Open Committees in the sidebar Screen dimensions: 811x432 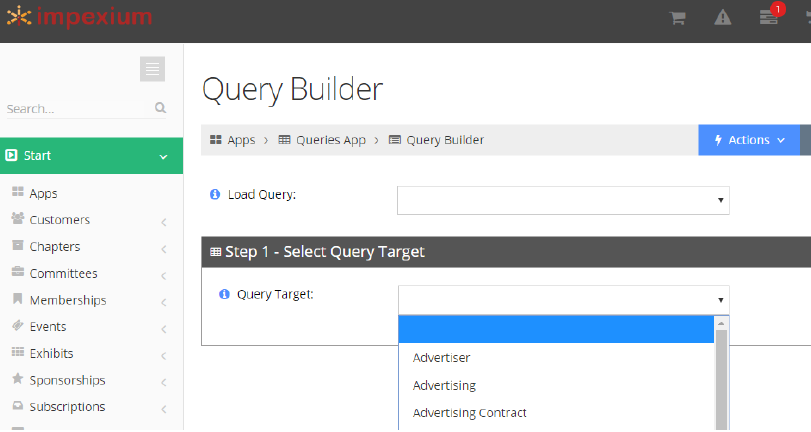[x=63, y=273]
